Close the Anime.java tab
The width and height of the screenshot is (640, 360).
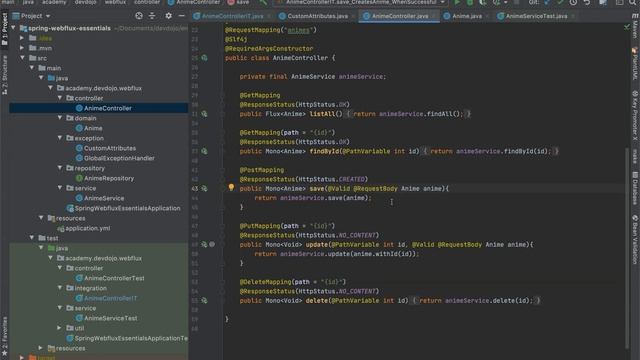pyautogui.click(x=487, y=16)
